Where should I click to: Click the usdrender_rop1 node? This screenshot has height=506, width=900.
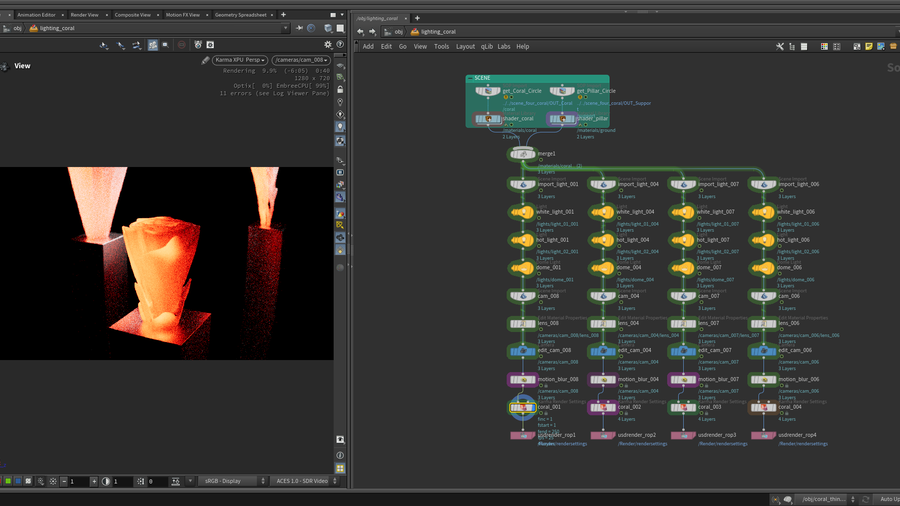click(522, 436)
